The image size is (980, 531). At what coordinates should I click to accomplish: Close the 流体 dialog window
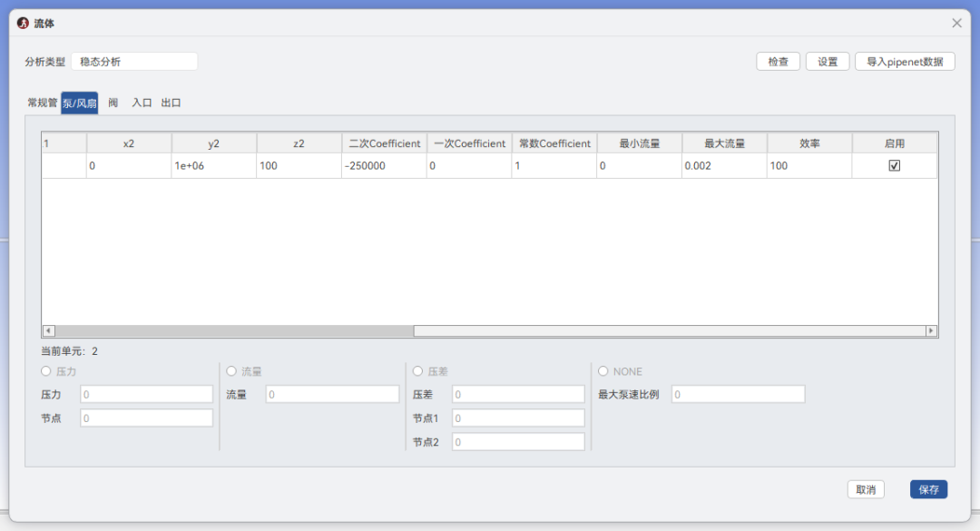(x=957, y=23)
